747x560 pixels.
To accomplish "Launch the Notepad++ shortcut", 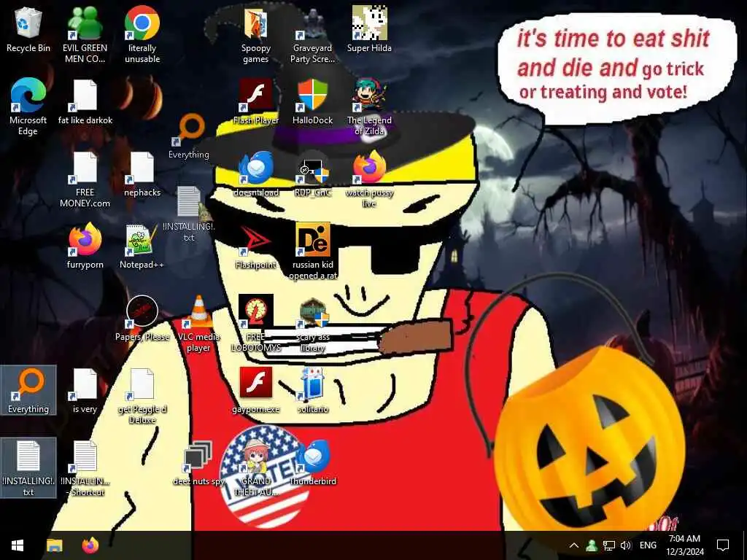I will coord(142,246).
